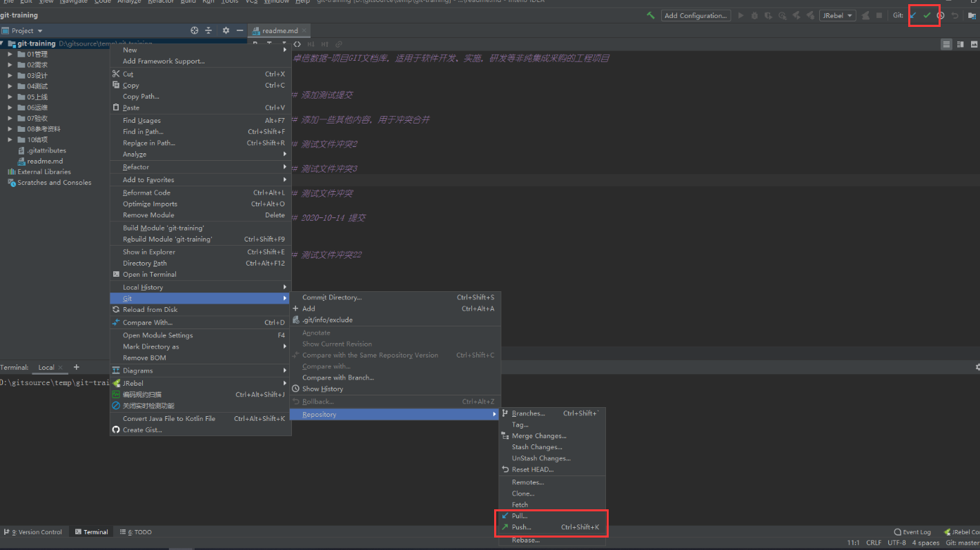Switch markdown view to editor only
The height and width of the screenshot is (550, 980).
[947, 44]
